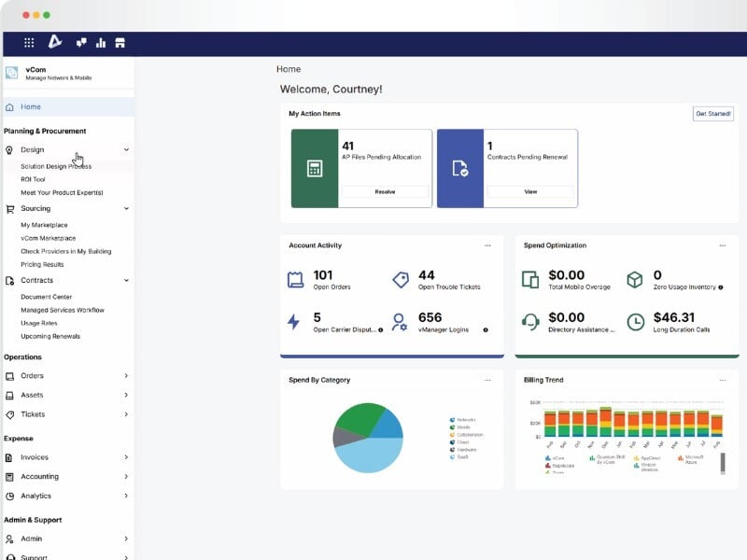The height and width of the screenshot is (560, 747).
Task: Expand the Contracts menu in the sidebar
Action: pos(126,281)
